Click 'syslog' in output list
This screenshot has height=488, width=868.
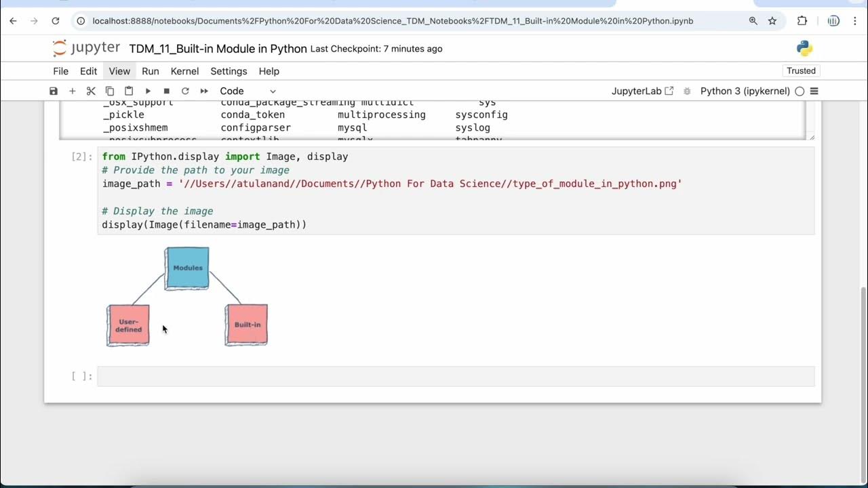[473, 127]
